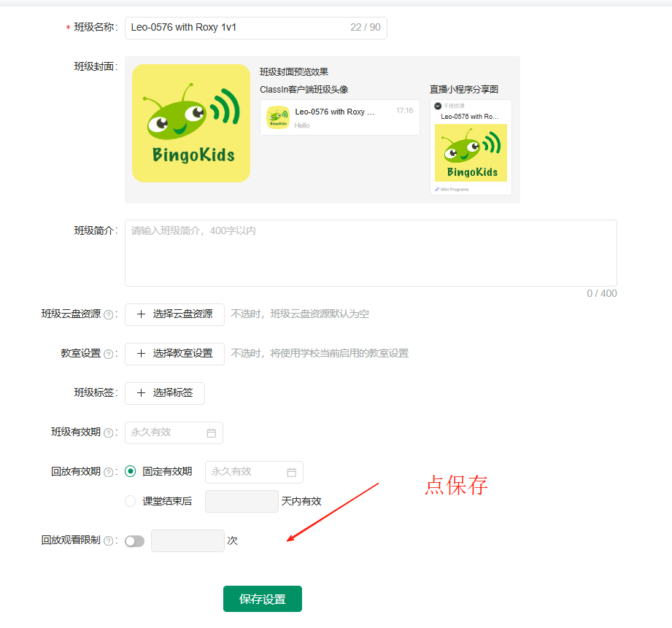
Task: Click the help icon next to 回放观看限制
Action: pyautogui.click(x=109, y=541)
